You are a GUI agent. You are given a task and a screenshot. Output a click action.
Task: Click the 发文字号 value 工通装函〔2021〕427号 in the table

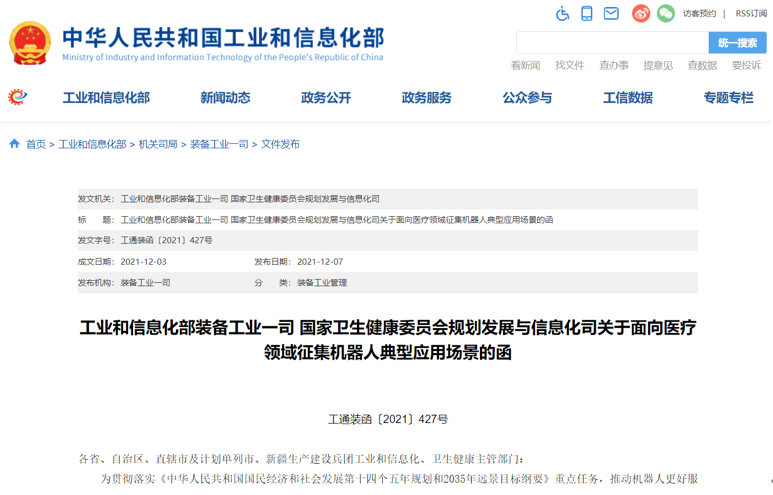tap(167, 240)
